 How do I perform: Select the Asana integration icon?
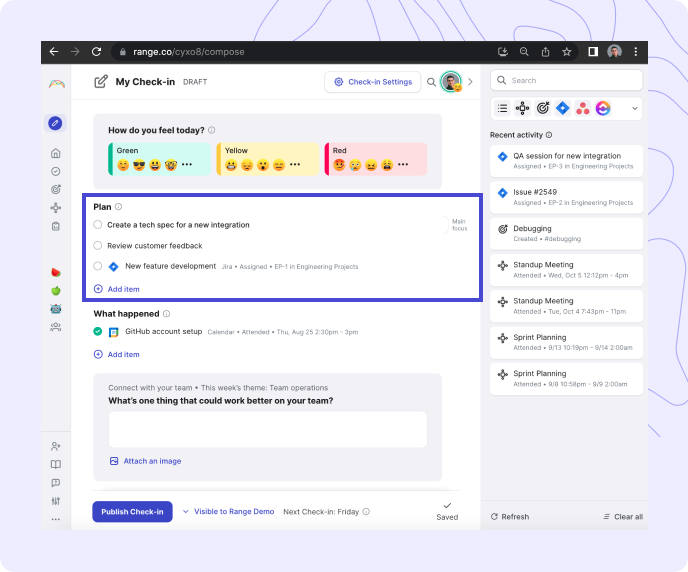[x=583, y=108]
